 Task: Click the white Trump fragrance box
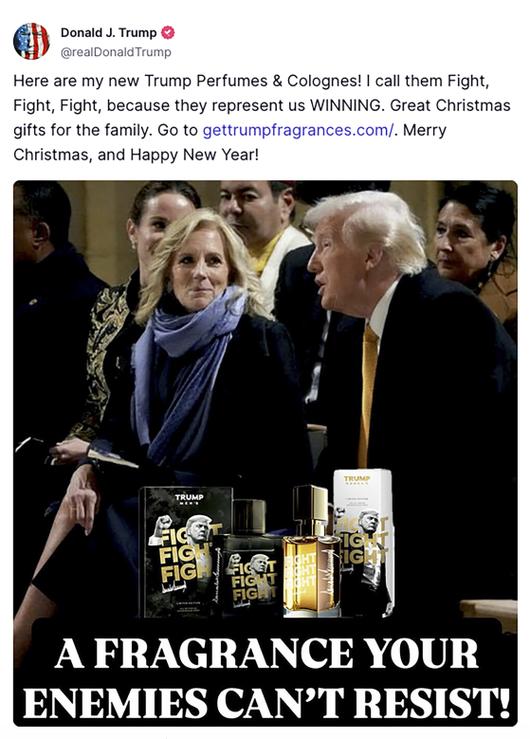pos(365,542)
